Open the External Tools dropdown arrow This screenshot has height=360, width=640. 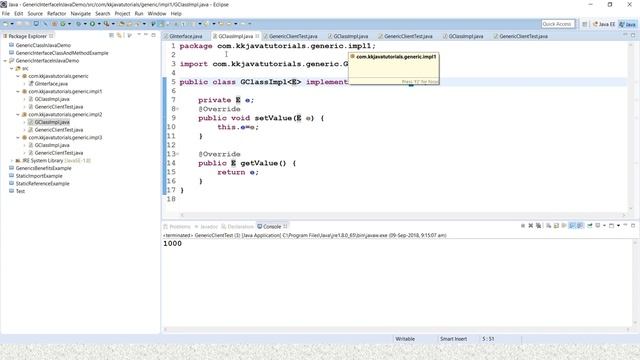point(113,24)
